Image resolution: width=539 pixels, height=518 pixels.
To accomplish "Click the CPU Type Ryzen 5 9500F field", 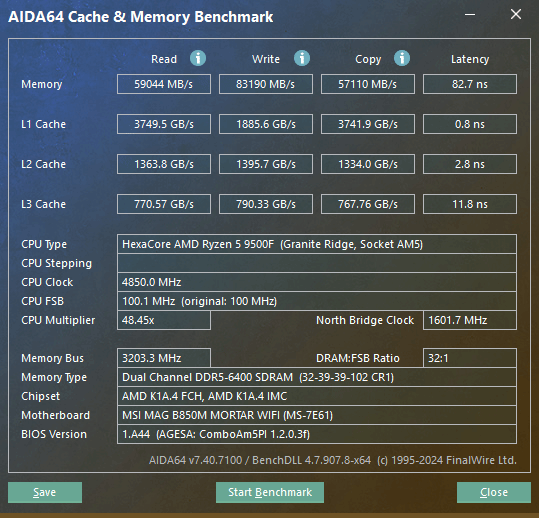I will click(317, 244).
